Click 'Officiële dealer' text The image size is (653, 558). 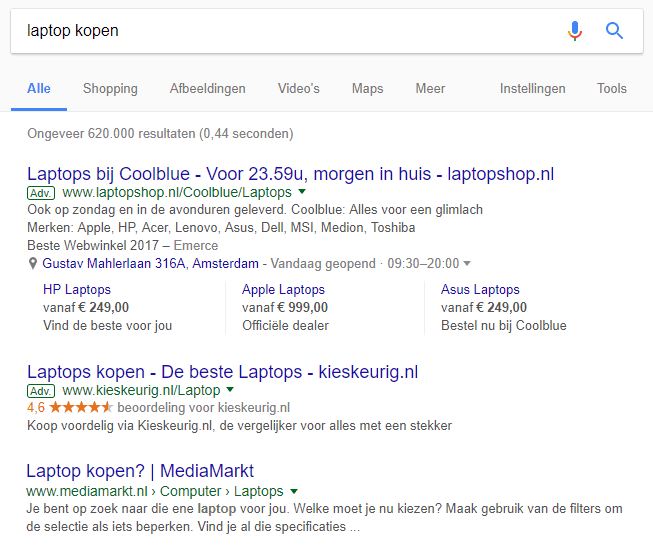[285, 325]
